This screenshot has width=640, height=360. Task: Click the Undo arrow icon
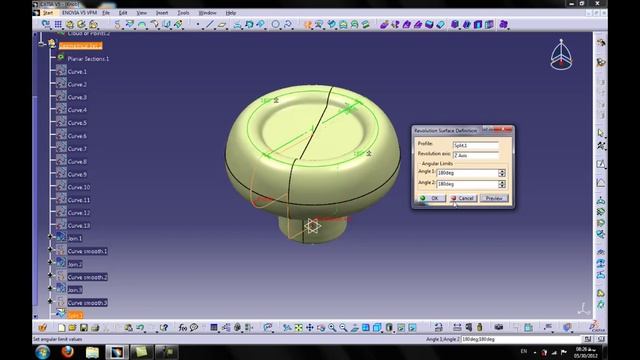[x=140, y=328]
